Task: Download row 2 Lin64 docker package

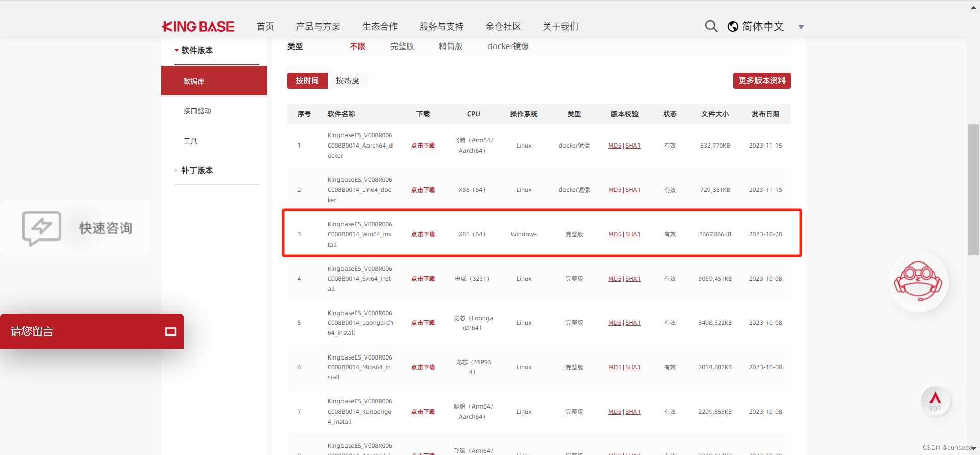Action: click(423, 190)
